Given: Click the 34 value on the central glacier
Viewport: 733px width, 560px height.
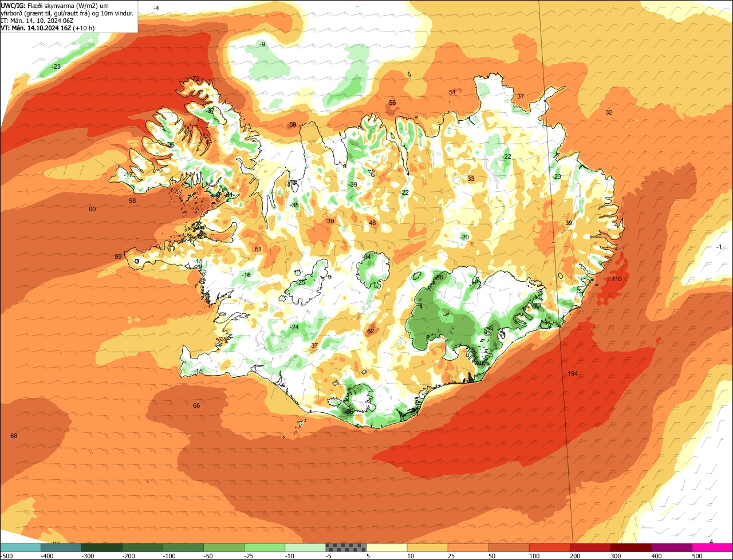Looking at the screenshot, I should tap(368, 256).
